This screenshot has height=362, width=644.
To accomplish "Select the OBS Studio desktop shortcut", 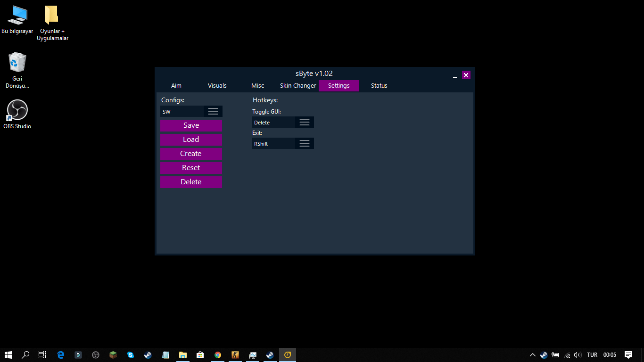I will tap(17, 115).
